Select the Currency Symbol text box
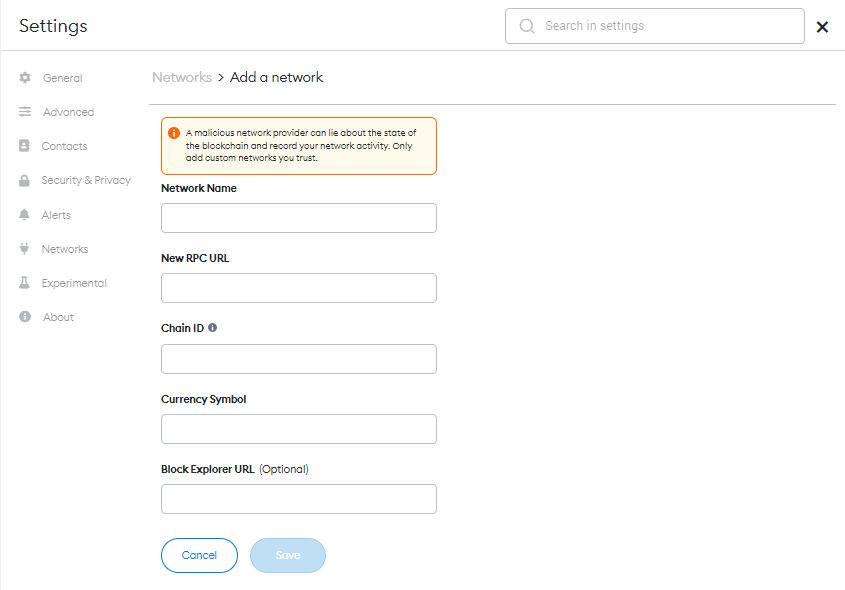 (x=299, y=429)
